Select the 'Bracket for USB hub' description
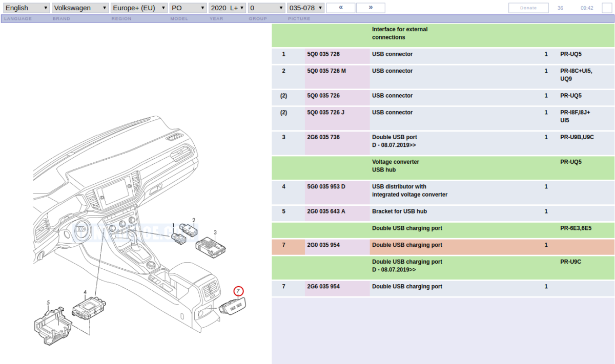Image resolution: width=615 pixels, height=364 pixels. [x=399, y=211]
